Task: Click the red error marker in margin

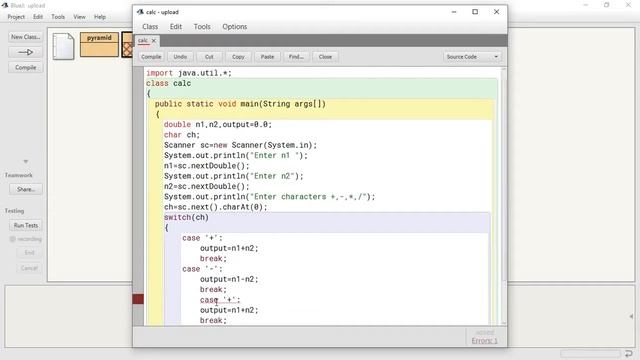Action: pos(138,299)
